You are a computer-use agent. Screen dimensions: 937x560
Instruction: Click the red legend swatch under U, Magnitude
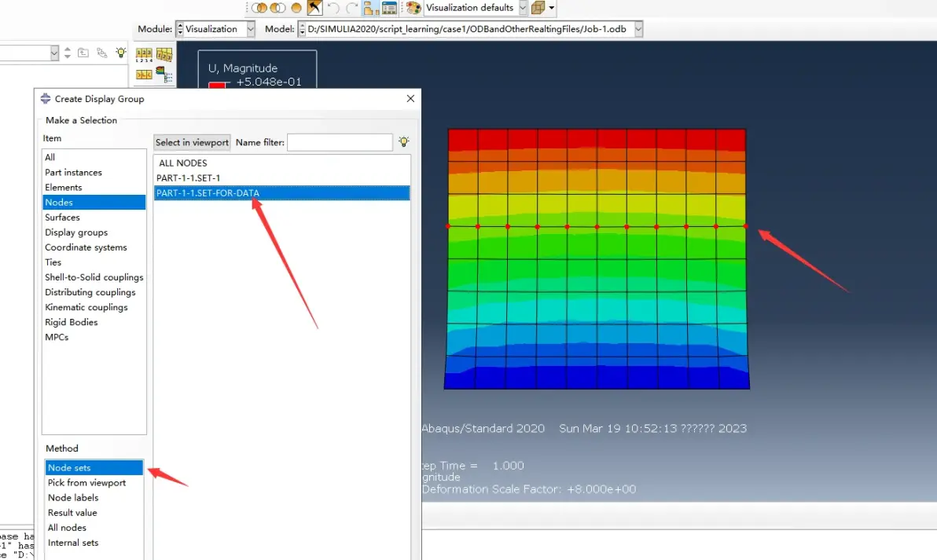(217, 85)
